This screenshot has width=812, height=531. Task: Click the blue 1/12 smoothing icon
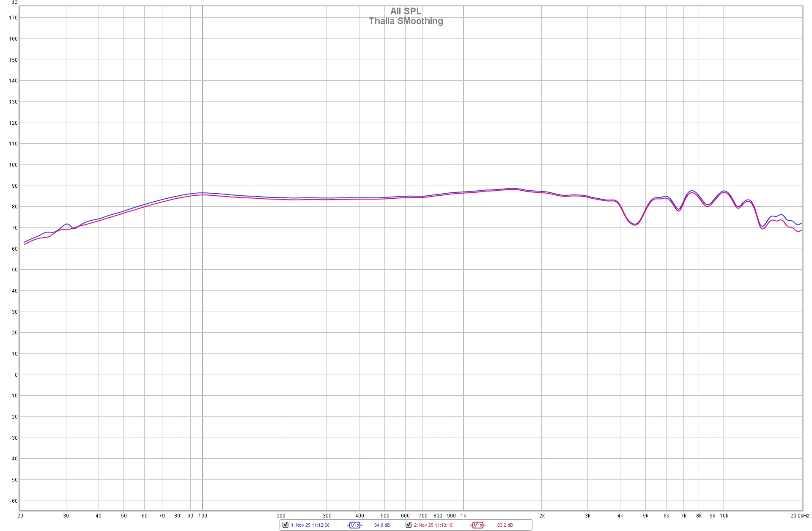pyautogui.click(x=354, y=525)
